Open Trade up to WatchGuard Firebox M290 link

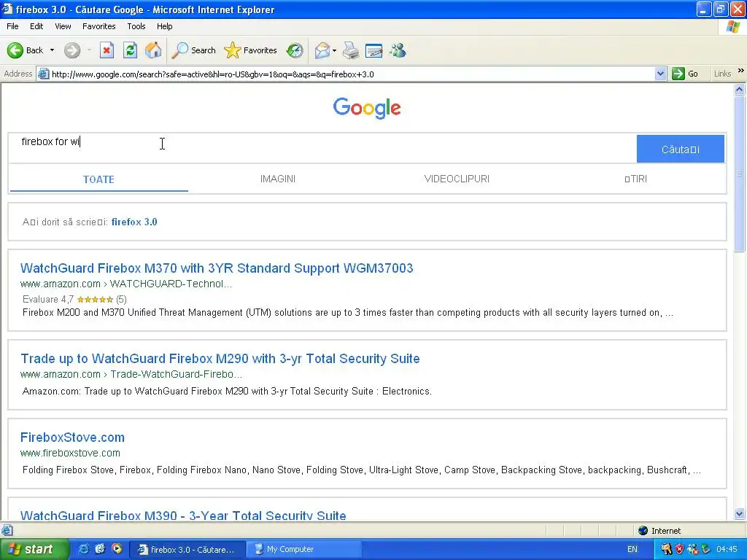220,359
